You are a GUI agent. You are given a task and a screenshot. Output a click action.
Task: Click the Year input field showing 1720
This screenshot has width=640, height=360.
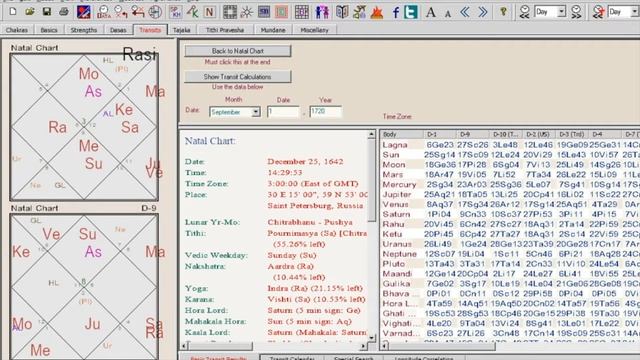(x=325, y=111)
